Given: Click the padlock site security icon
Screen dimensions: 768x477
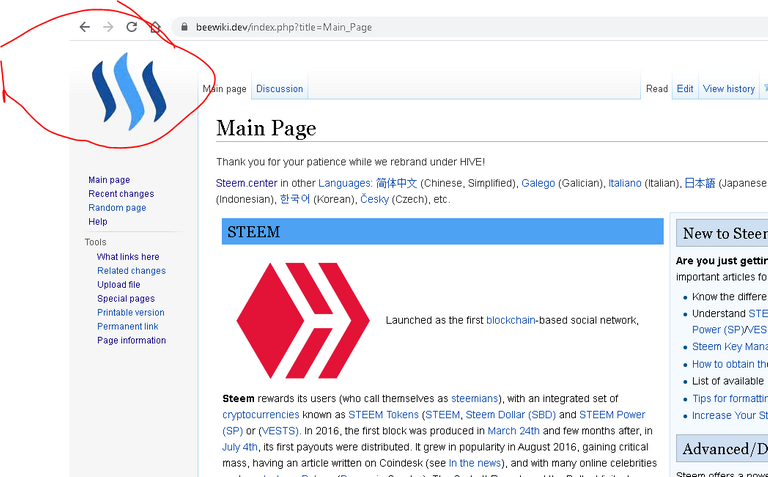Looking at the screenshot, I should pos(184,27).
